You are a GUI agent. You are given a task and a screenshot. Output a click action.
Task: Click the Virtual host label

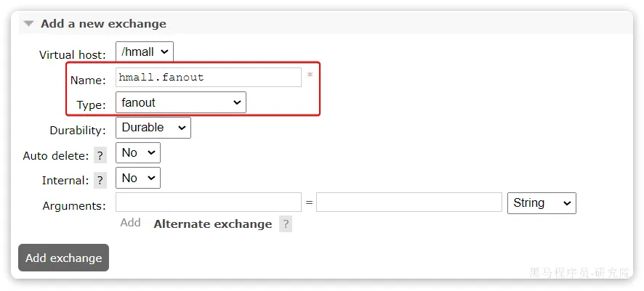pyautogui.click(x=73, y=54)
